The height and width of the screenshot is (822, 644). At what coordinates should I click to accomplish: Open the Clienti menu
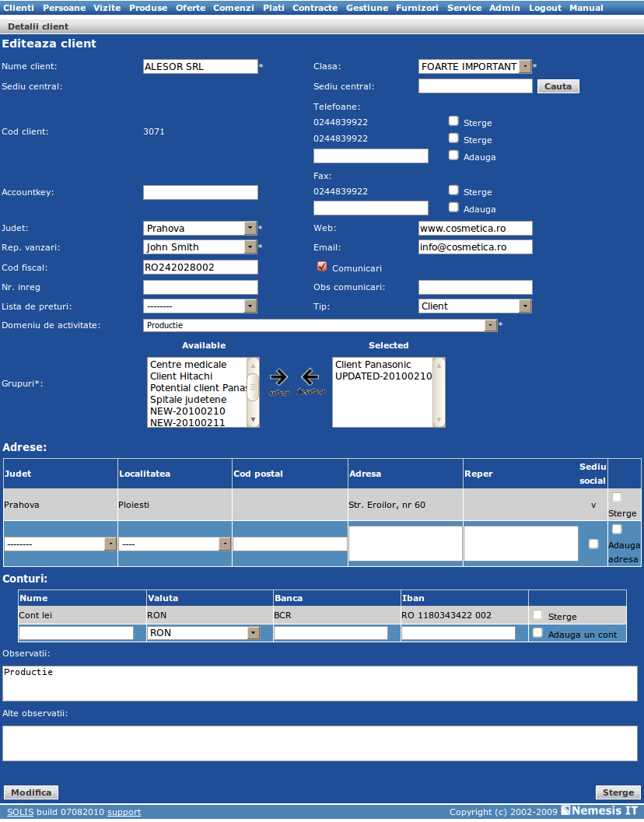pyautogui.click(x=19, y=8)
